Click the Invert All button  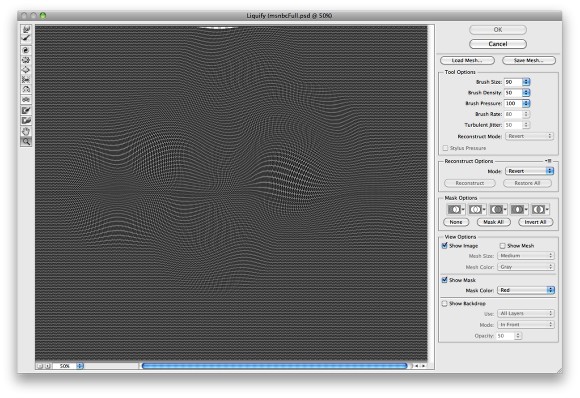click(x=535, y=222)
